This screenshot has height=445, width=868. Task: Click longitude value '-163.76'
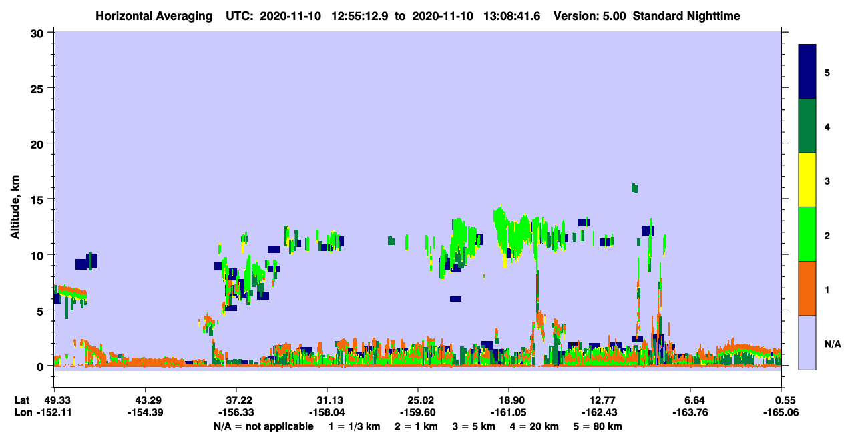692,413
